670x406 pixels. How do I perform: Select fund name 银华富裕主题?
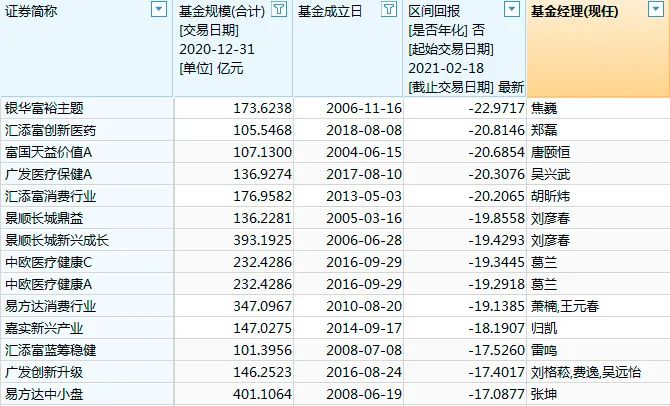[44, 108]
